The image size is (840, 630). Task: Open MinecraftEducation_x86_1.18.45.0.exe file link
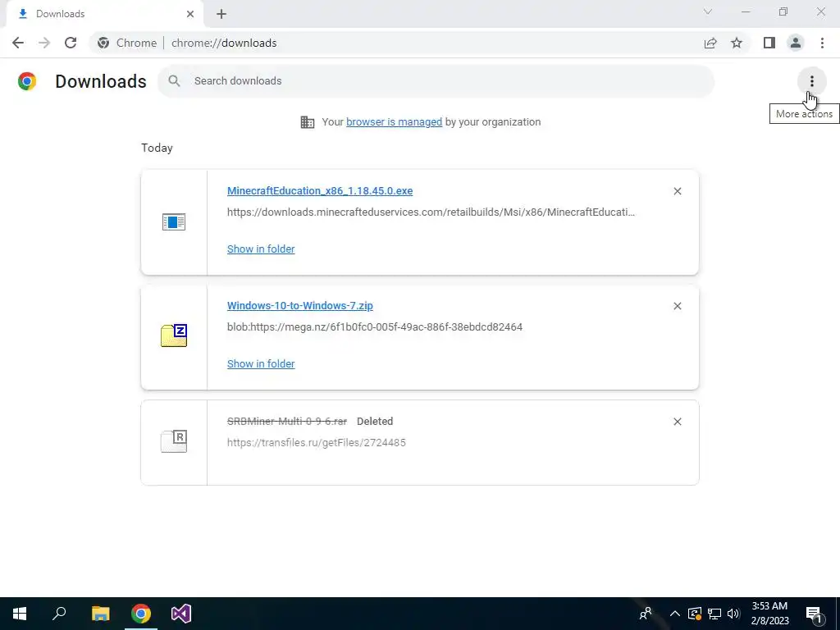(320, 190)
